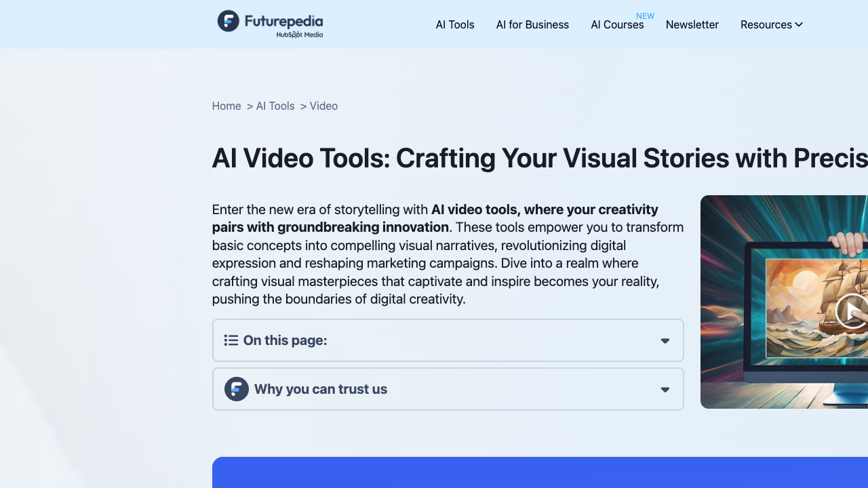
Task: Play the video on the ship thumbnail
Action: tap(853, 312)
